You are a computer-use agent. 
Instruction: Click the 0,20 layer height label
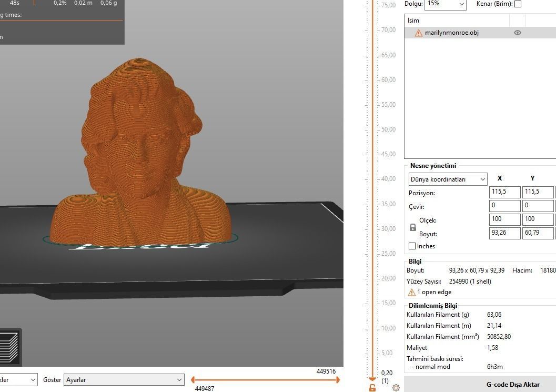387,373
